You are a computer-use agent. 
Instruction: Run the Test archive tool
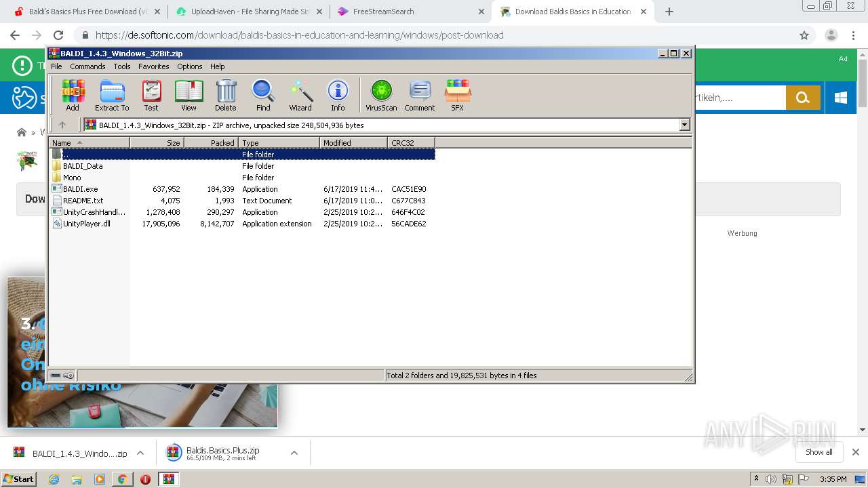pyautogui.click(x=151, y=96)
